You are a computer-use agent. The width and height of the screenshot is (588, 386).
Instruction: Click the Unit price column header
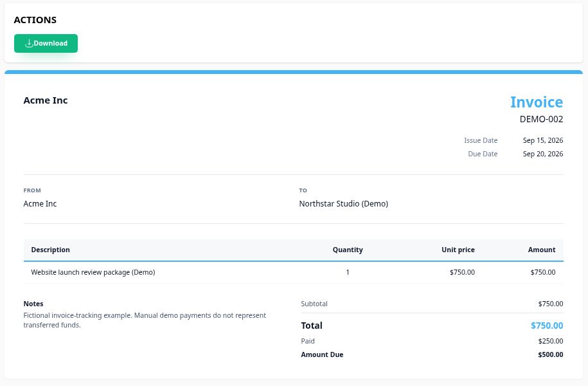click(458, 250)
